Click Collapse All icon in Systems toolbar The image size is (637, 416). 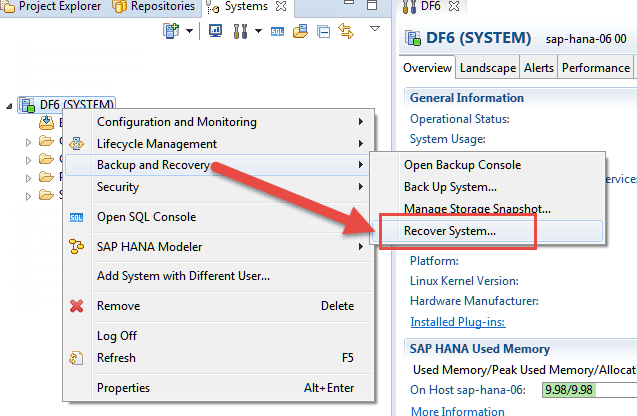[x=323, y=32]
